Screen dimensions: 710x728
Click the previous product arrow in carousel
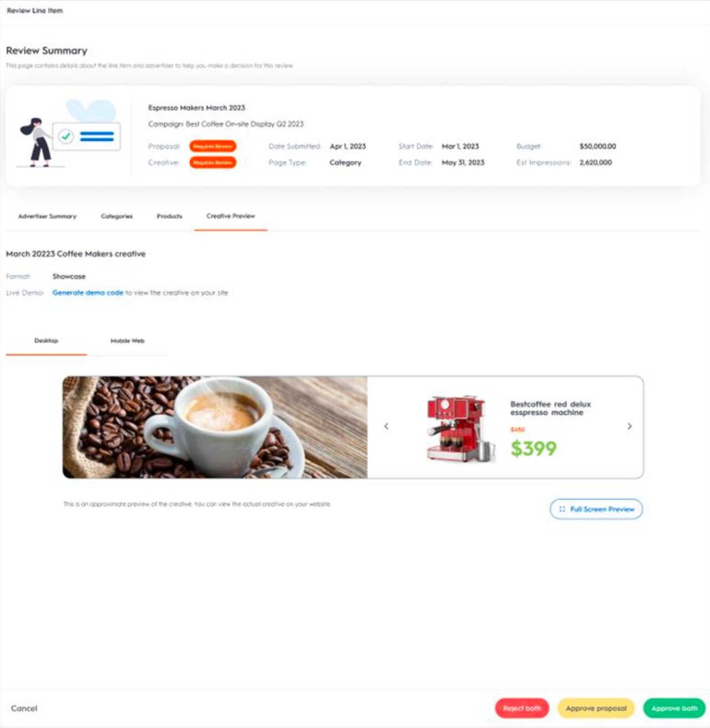[x=387, y=426]
